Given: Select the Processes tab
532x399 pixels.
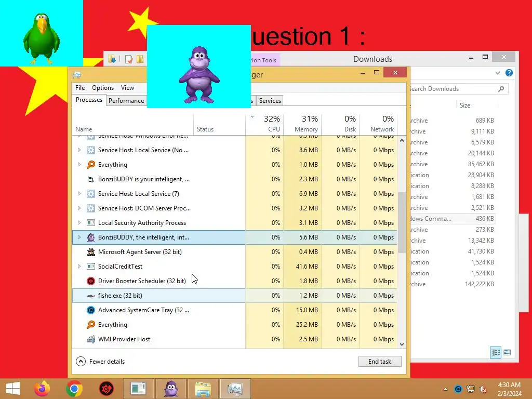Looking at the screenshot, I should pos(89,100).
